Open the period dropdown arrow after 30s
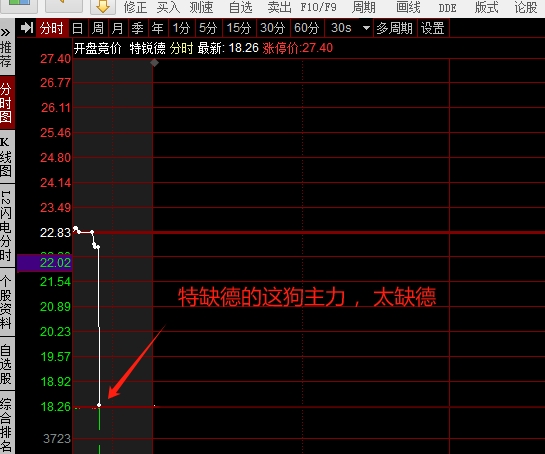The image size is (545, 454). pyautogui.click(x=366, y=28)
